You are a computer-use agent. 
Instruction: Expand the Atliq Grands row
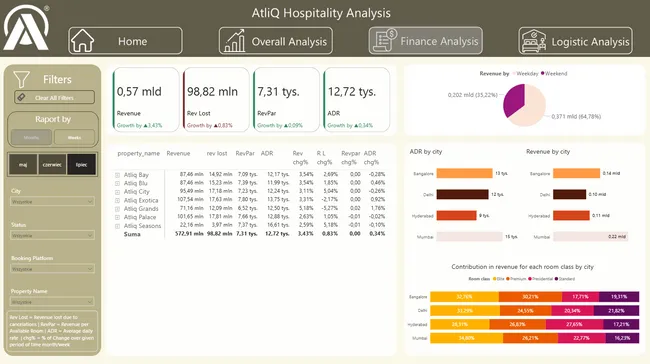117,209
